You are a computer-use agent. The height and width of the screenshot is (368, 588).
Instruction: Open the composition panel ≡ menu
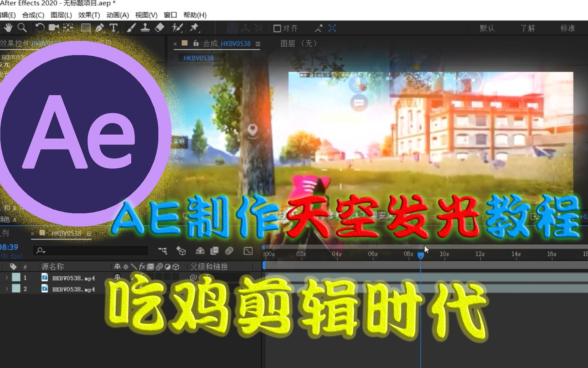click(x=258, y=44)
